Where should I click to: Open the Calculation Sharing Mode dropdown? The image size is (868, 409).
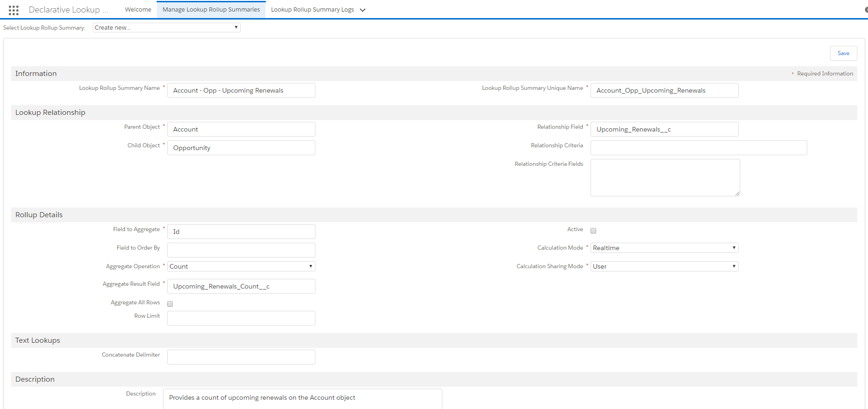pyautogui.click(x=665, y=266)
